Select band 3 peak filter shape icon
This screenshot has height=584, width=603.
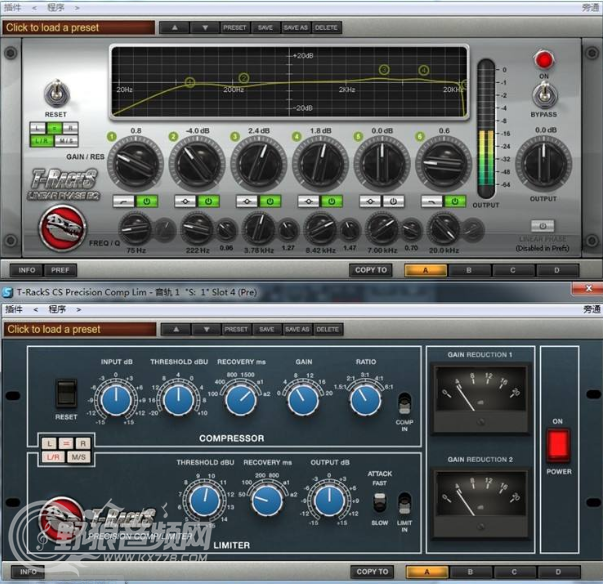(x=247, y=201)
